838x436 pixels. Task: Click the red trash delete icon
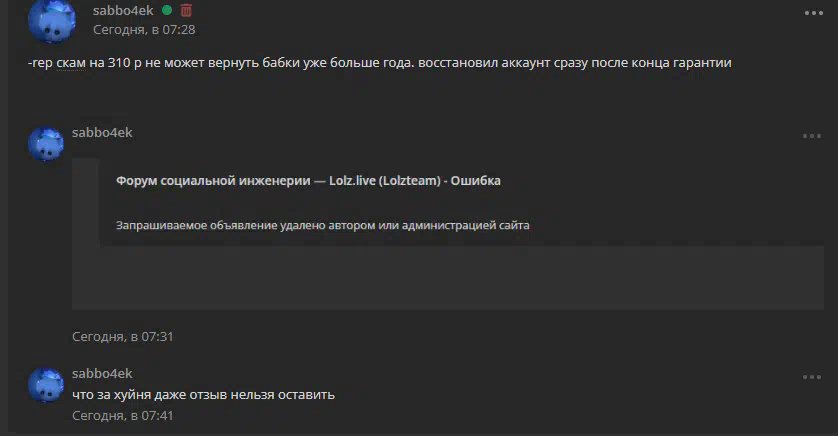click(x=186, y=10)
